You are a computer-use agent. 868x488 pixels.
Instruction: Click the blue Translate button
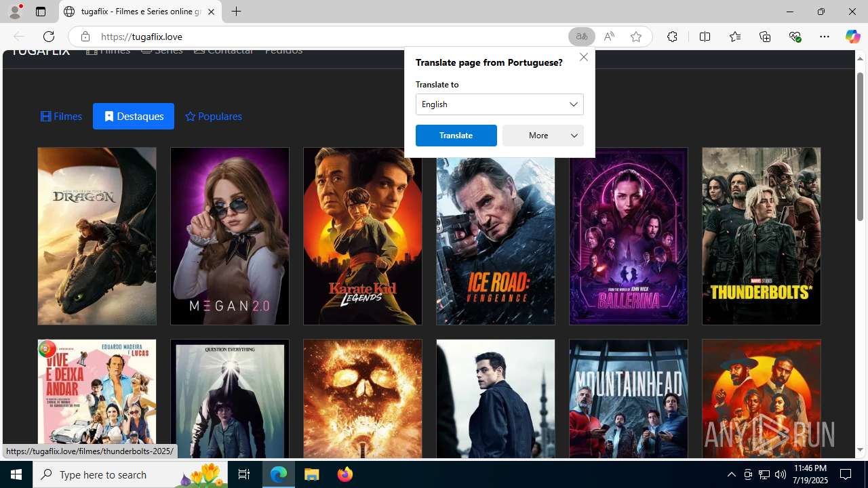point(456,136)
